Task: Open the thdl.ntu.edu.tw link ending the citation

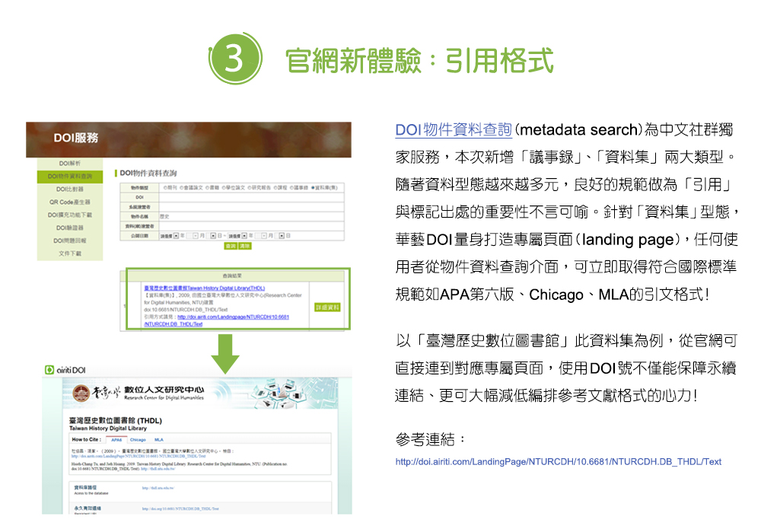Action: [x=158, y=469]
